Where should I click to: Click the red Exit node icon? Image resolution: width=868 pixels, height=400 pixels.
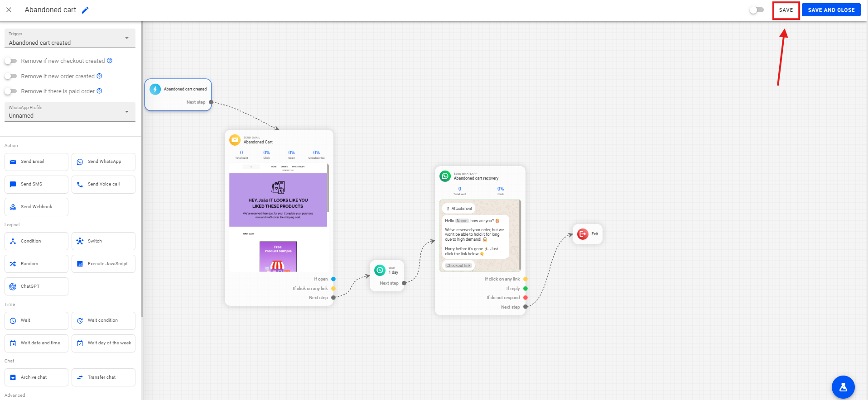point(583,234)
